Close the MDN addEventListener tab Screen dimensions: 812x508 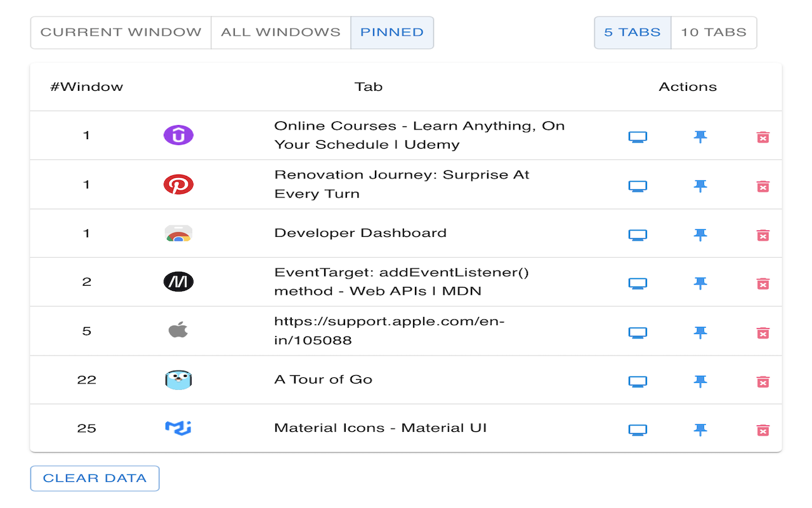pos(763,284)
